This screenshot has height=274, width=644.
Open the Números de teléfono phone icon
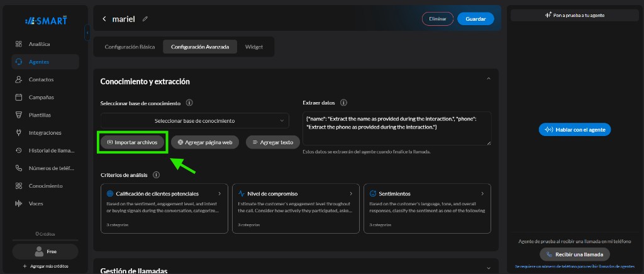click(18, 168)
